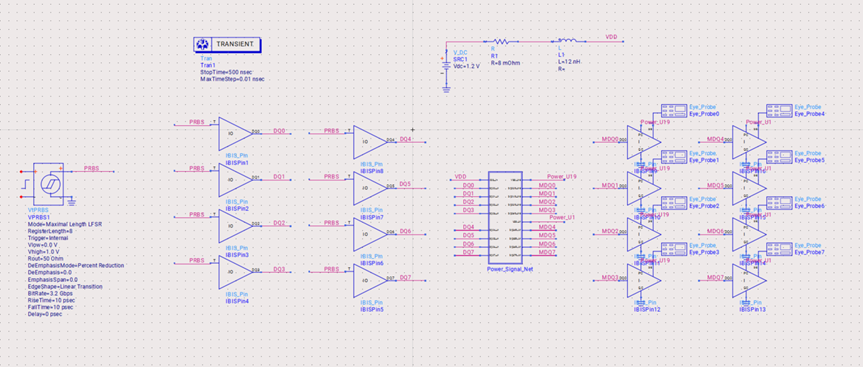Click the IBISPin1 driver triangle

(x=236, y=134)
